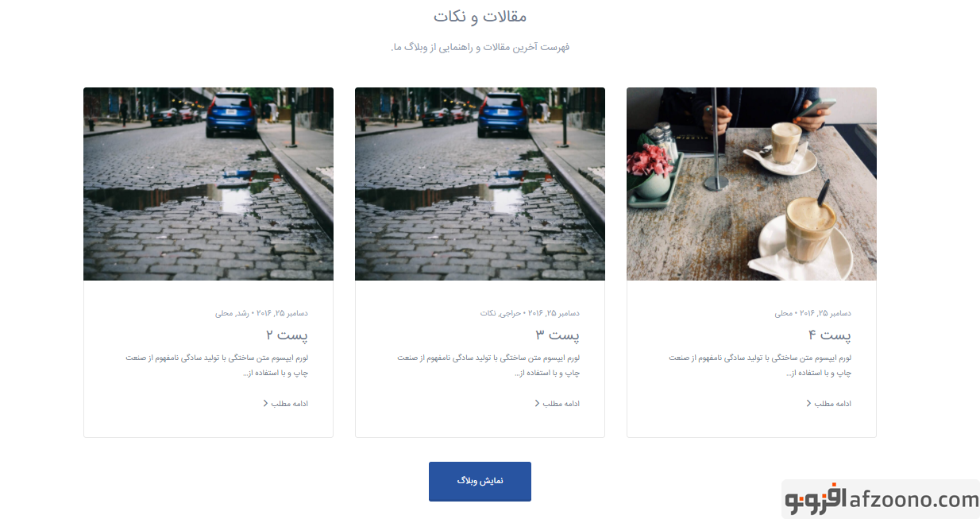Click the chevron icon beside post ۲ ادامه مطلب
Viewport: 980px width, 519px height.
coord(266,404)
